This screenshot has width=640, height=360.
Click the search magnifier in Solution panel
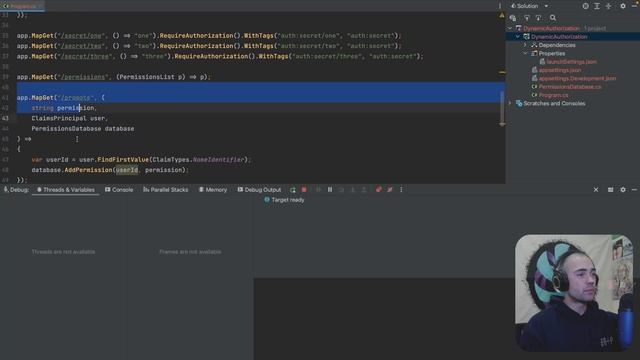tap(553, 18)
